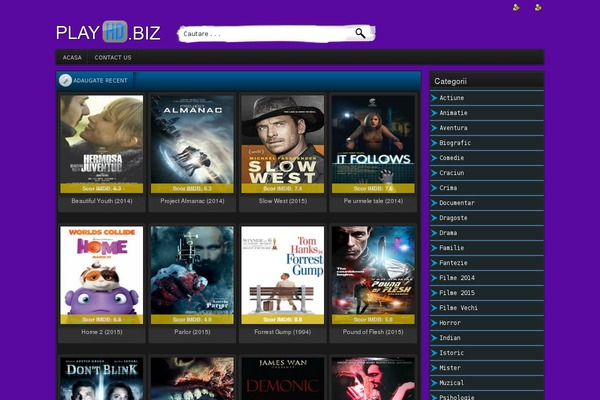Viewport: 600px width, 400px height.
Task: Click the arrow icon beside Aventura
Action: click(x=434, y=128)
